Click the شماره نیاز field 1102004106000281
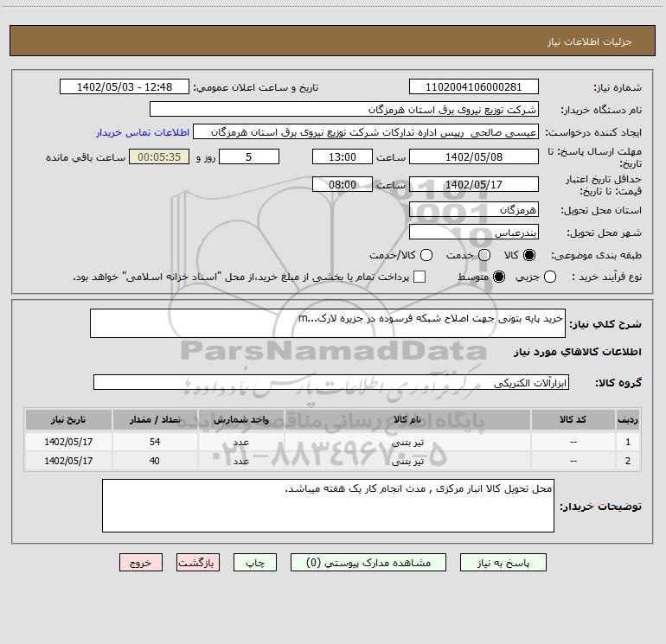The height and width of the screenshot is (644, 666). (x=474, y=86)
